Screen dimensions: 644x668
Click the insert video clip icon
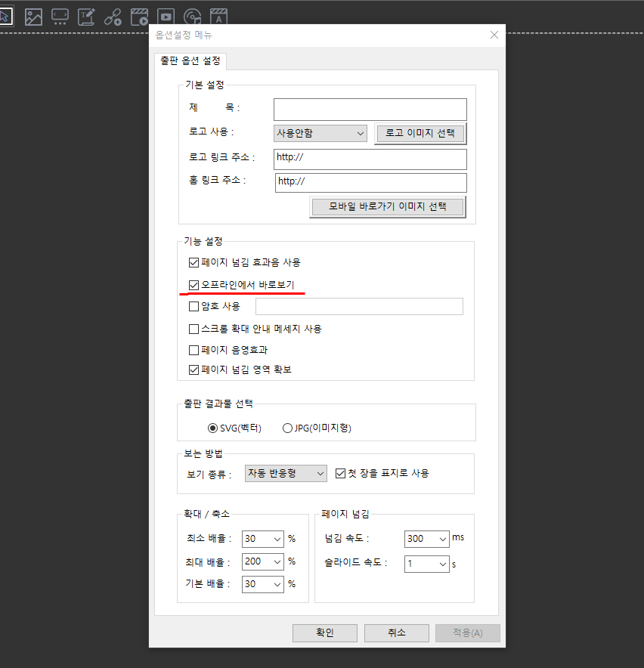(x=139, y=17)
